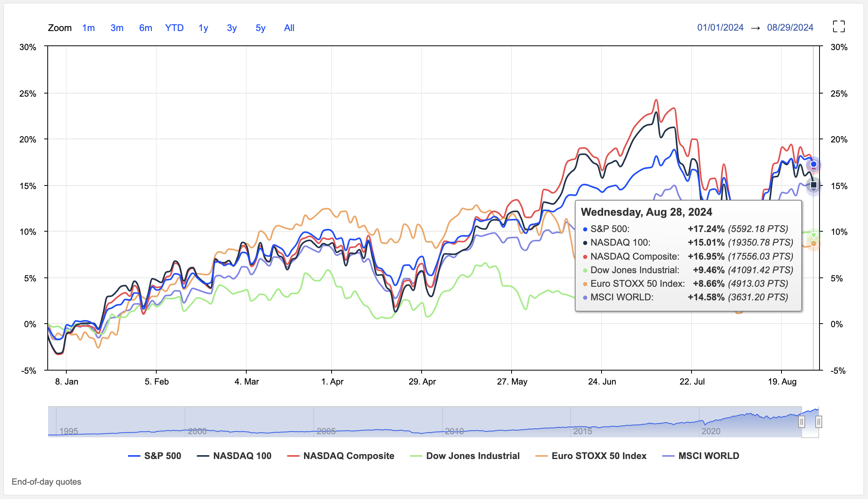The height and width of the screenshot is (499, 868).
Task: Click the 2015 label in navigator timeline
Action: click(583, 431)
